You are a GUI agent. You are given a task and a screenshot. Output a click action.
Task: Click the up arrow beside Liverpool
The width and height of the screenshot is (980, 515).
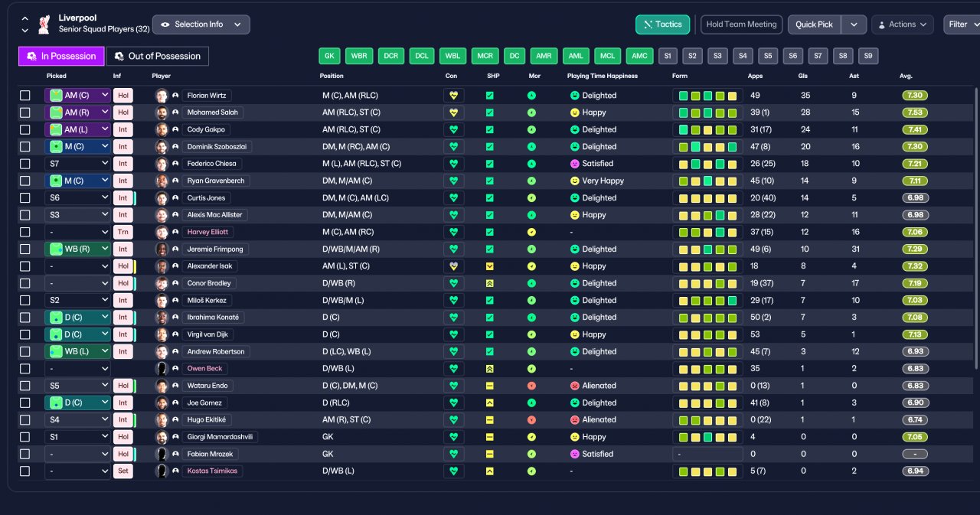click(x=24, y=18)
